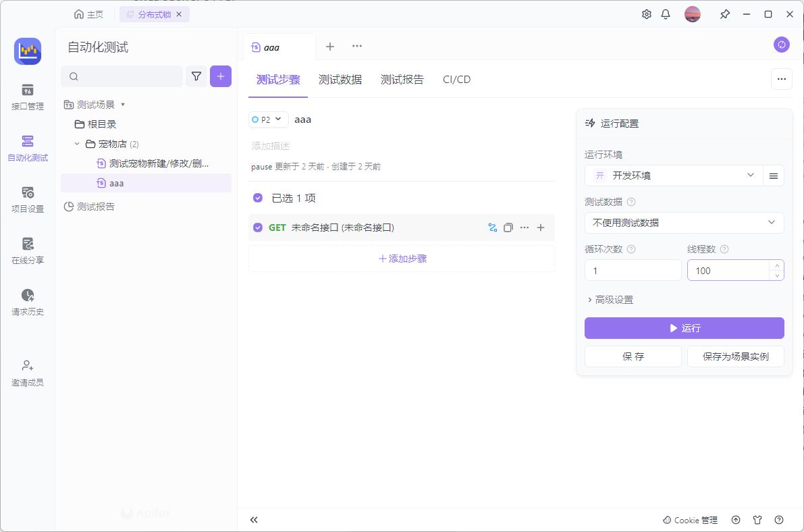The height and width of the screenshot is (532, 804).
Task: Open the 不使用测试数据 dropdown
Action: tap(684, 223)
